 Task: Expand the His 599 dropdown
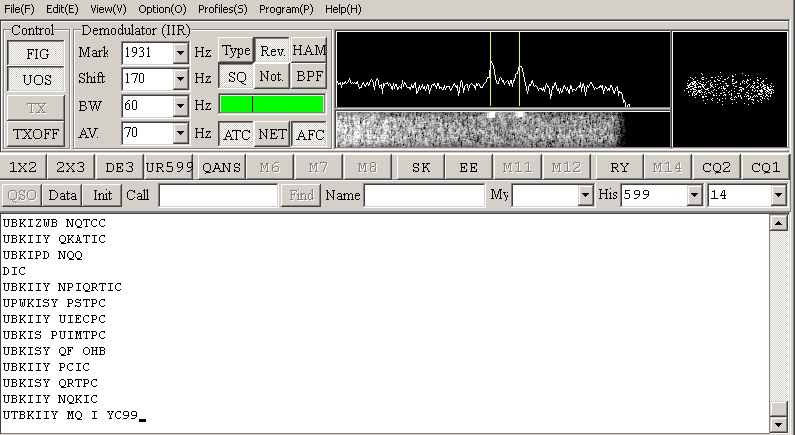(694, 195)
